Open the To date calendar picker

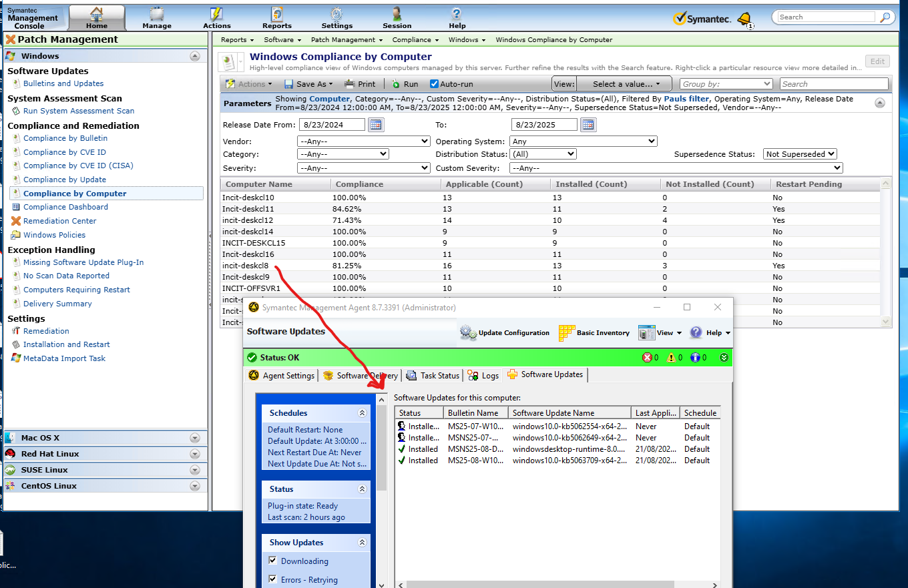click(588, 124)
